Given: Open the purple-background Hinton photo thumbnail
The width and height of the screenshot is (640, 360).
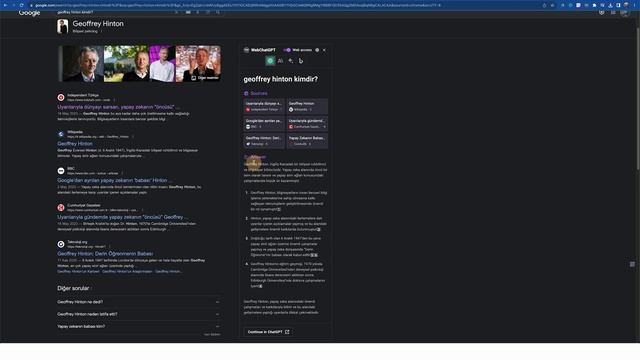Looking at the screenshot, I should 162,64.
